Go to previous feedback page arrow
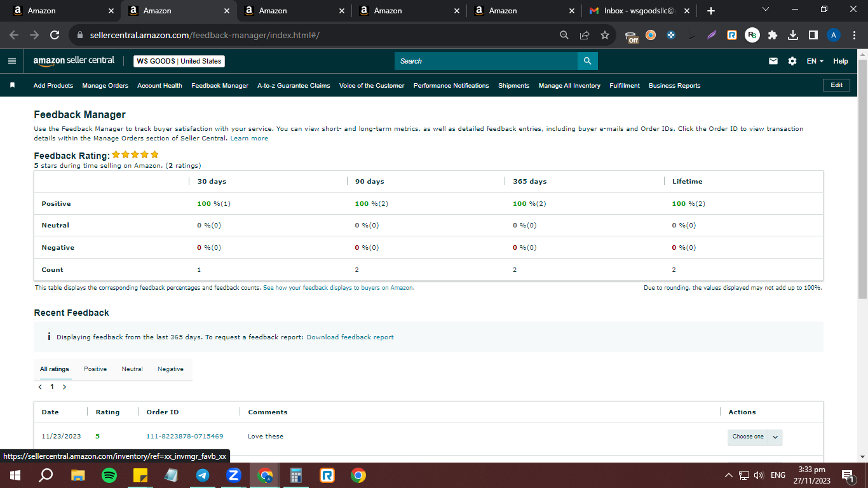The height and width of the screenshot is (488, 868). [40, 386]
